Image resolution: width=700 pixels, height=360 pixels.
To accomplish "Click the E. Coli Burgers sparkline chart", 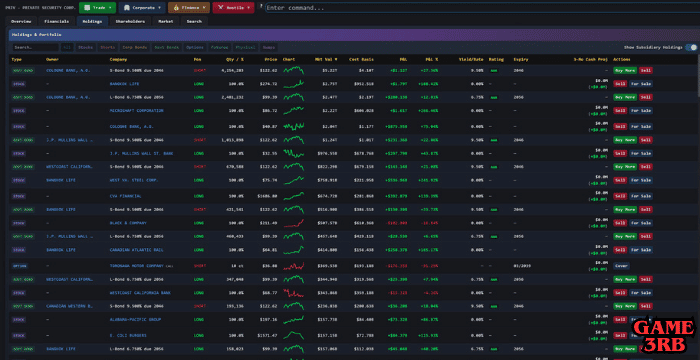I will [293, 335].
